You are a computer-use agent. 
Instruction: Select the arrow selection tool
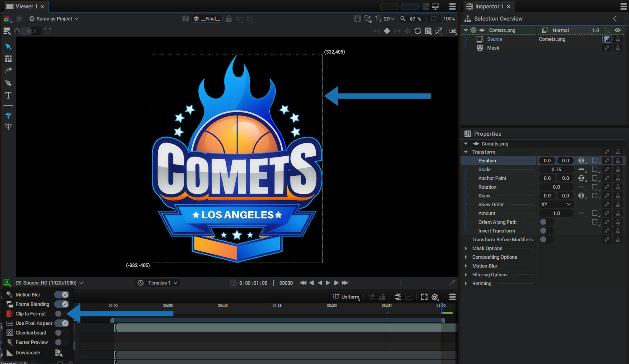8,47
